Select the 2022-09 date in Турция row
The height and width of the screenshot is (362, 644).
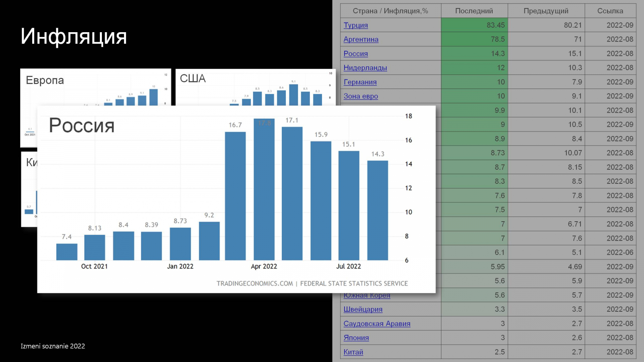pos(610,25)
